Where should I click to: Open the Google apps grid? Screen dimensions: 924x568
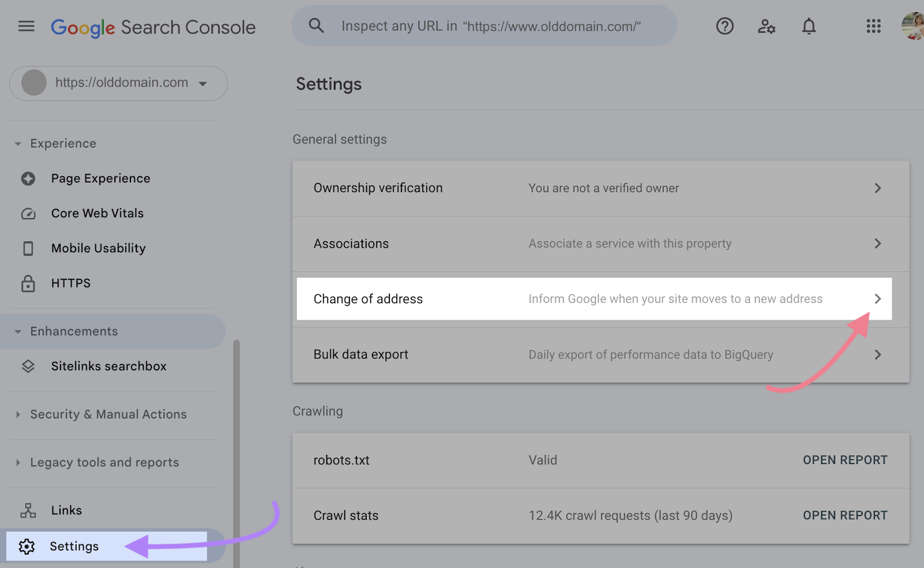click(x=873, y=26)
